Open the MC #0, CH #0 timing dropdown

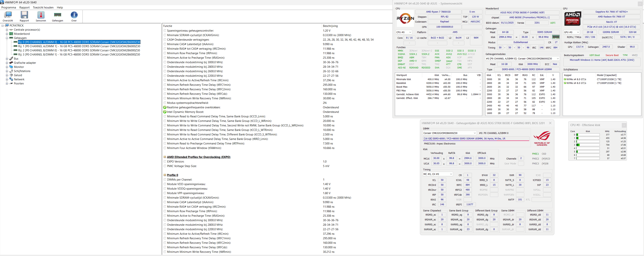point(438,174)
